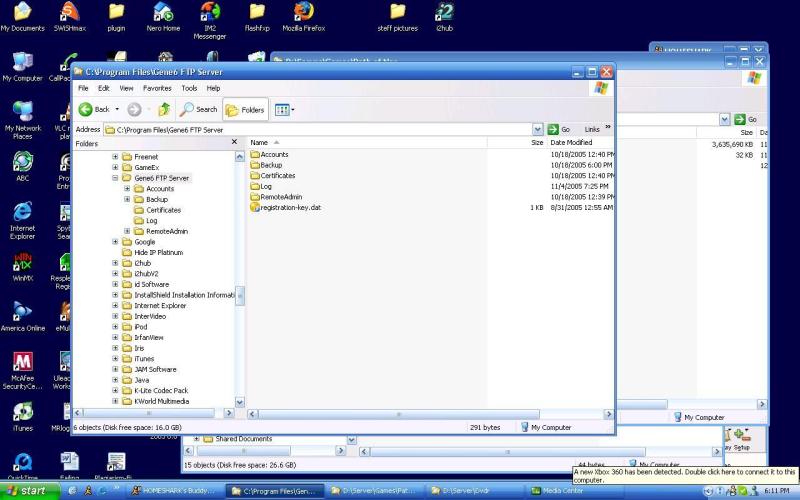
Task: Open iTunes desktop icon
Action: click(x=22, y=416)
